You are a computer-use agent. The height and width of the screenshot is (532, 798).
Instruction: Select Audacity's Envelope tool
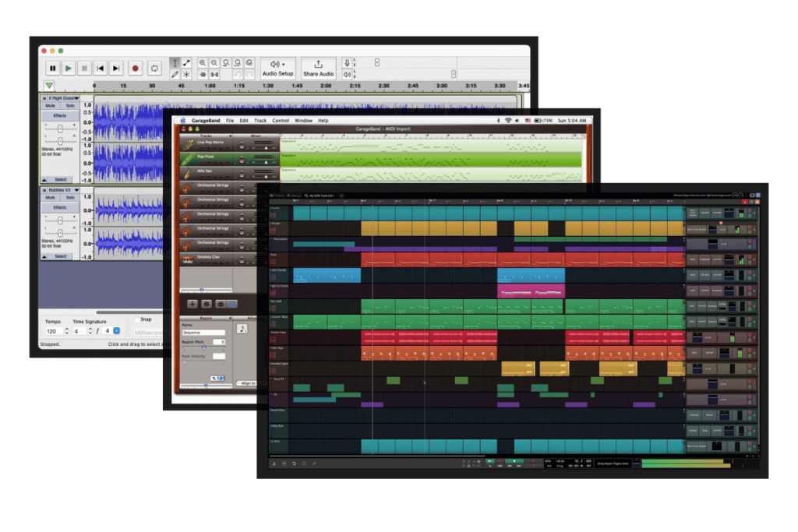click(x=186, y=62)
